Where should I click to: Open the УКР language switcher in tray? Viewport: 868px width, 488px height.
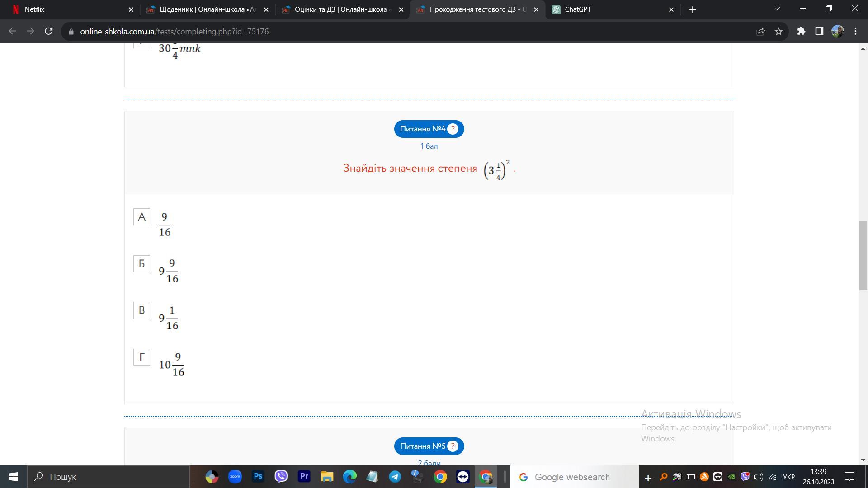coord(788,477)
